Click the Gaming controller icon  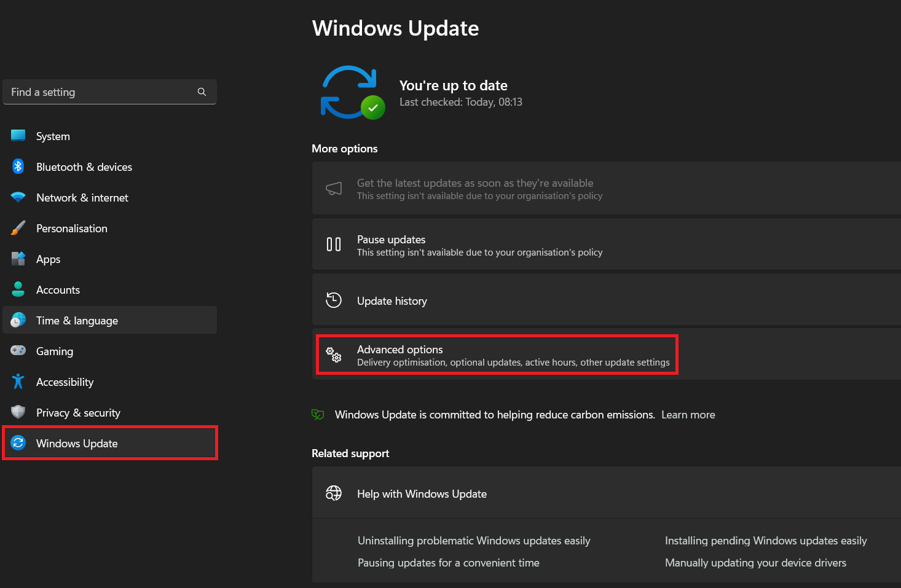click(18, 351)
